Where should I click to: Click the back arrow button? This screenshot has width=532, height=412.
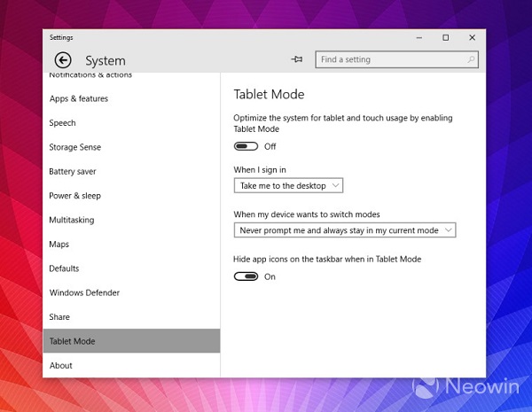(63, 60)
